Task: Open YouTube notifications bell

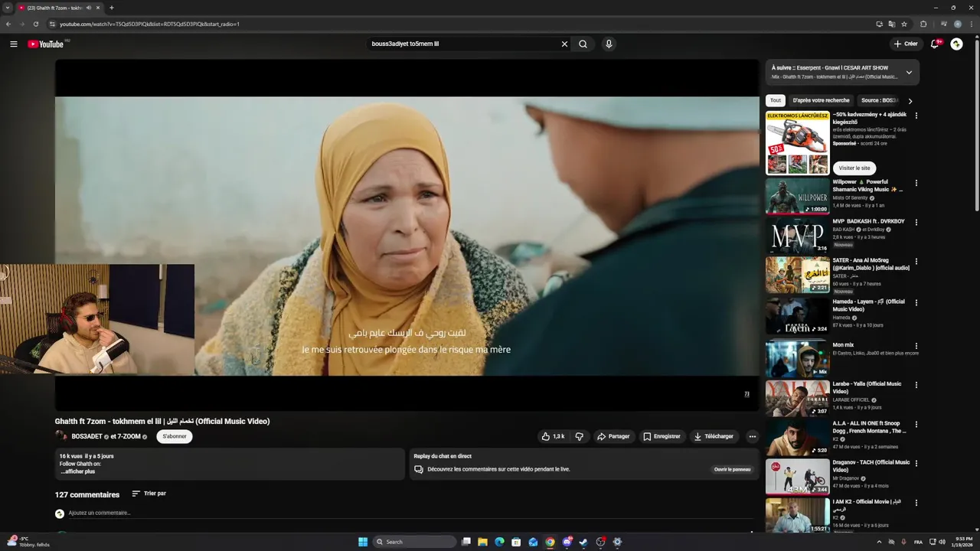Action: pos(935,44)
